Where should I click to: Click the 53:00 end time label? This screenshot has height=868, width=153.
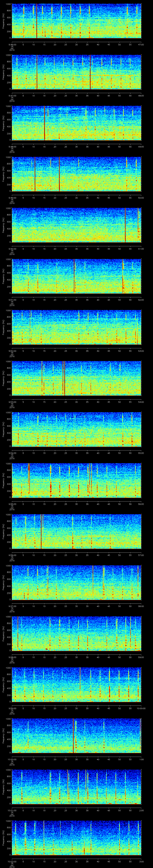(x=141, y=351)
